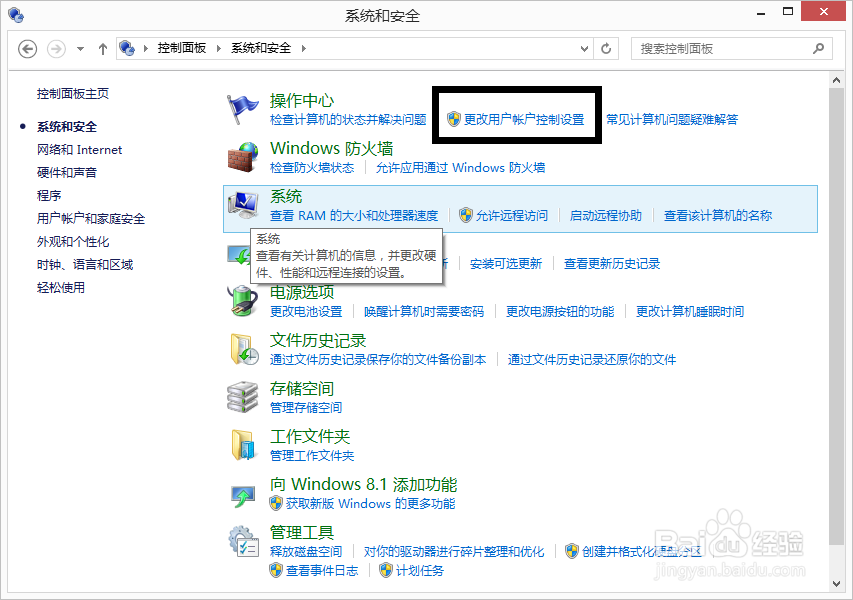This screenshot has height=600, width=853.
Task: Click 计划任务 link
Action: 420,571
